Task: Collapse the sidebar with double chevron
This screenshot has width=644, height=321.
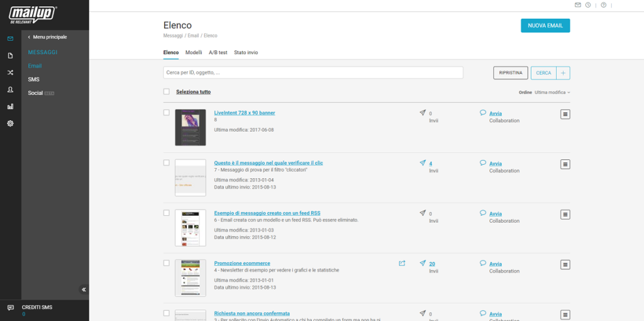Action: pyautogui.click(x=84, y=290)
